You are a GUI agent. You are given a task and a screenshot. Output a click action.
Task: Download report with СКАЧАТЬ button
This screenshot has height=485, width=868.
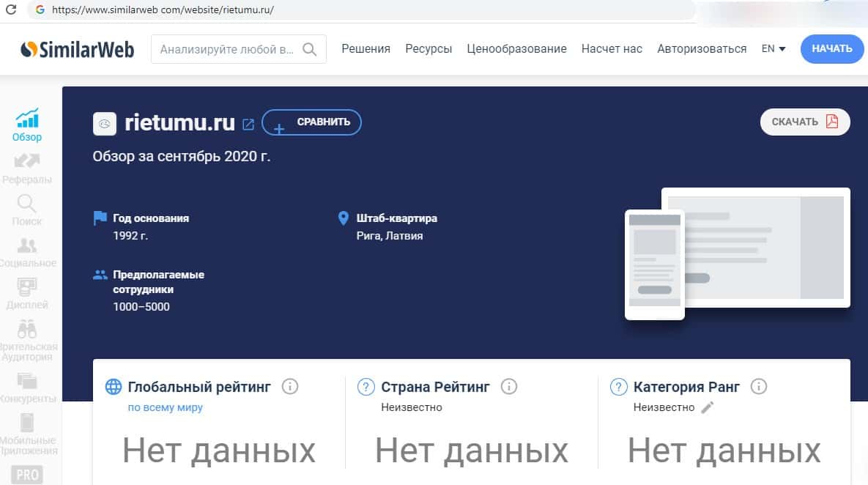pos(805,122)
